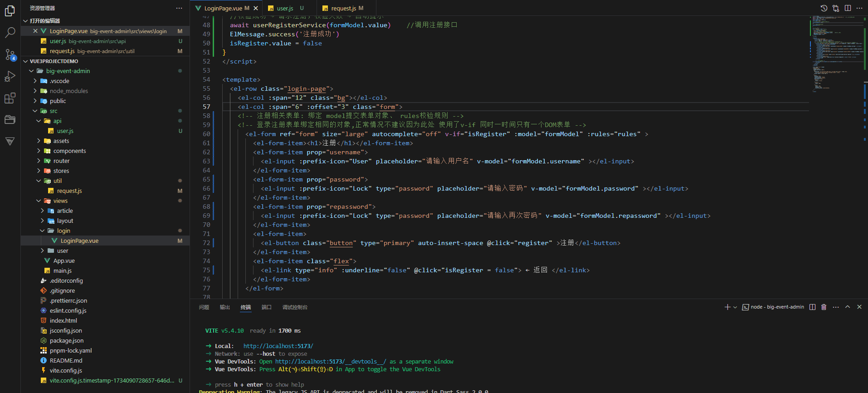Open Source Control with 4 pending changes
The width and height of the screenshot is (868, 393).
point(10,54)
